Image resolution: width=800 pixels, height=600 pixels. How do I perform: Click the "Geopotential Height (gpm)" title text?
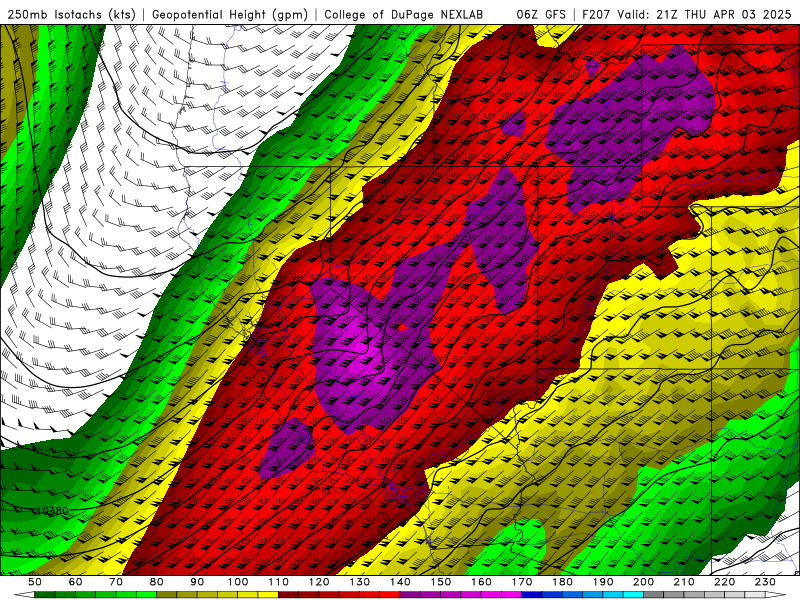click(x=230, y=14)
